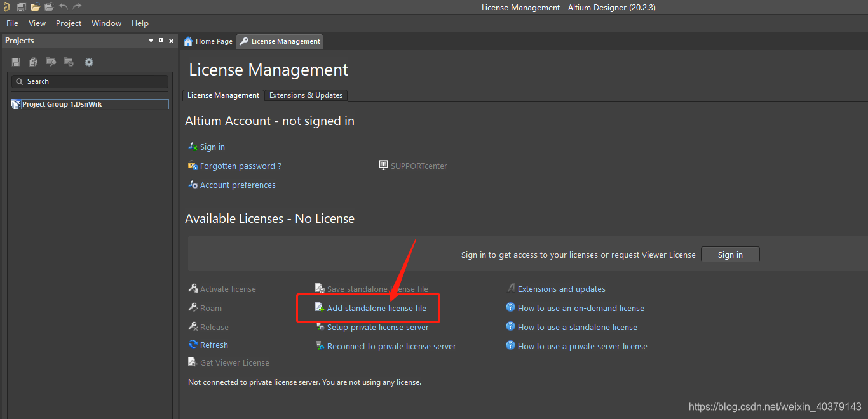Click Refresh link
Image resolution: width=868 pixels, height=419 pixels.
(x=214, y=345)
